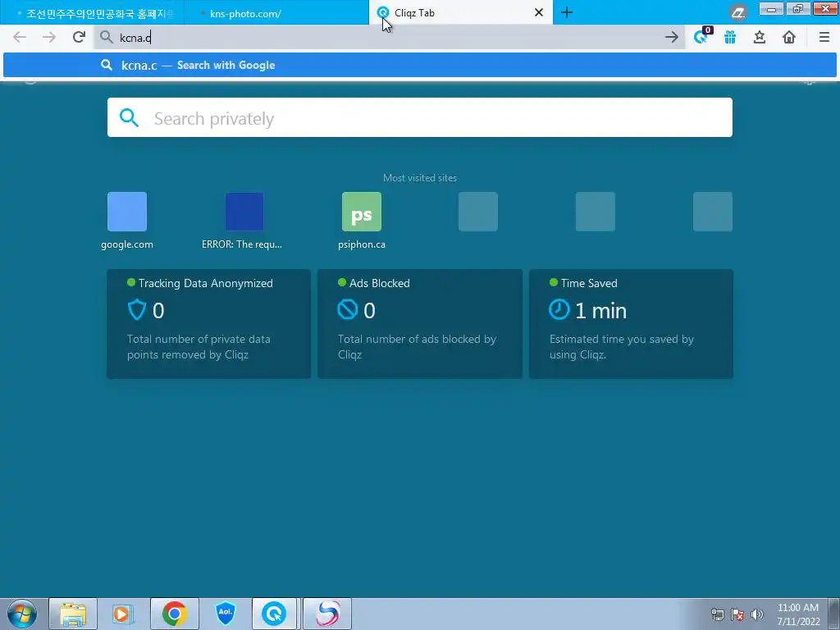840x630 pixels.
Task: Close the Cliqz Tab
Action: click(x=539, y=12)
